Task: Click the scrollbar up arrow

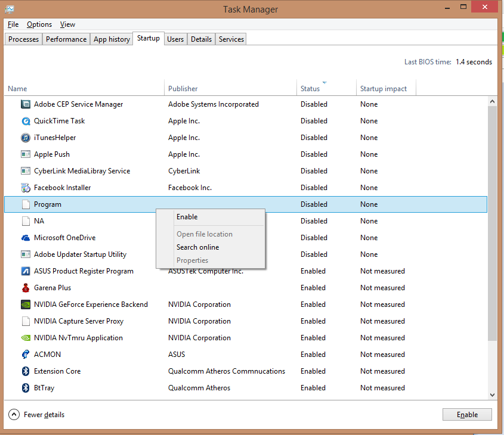Action: [x=492, y=101]
